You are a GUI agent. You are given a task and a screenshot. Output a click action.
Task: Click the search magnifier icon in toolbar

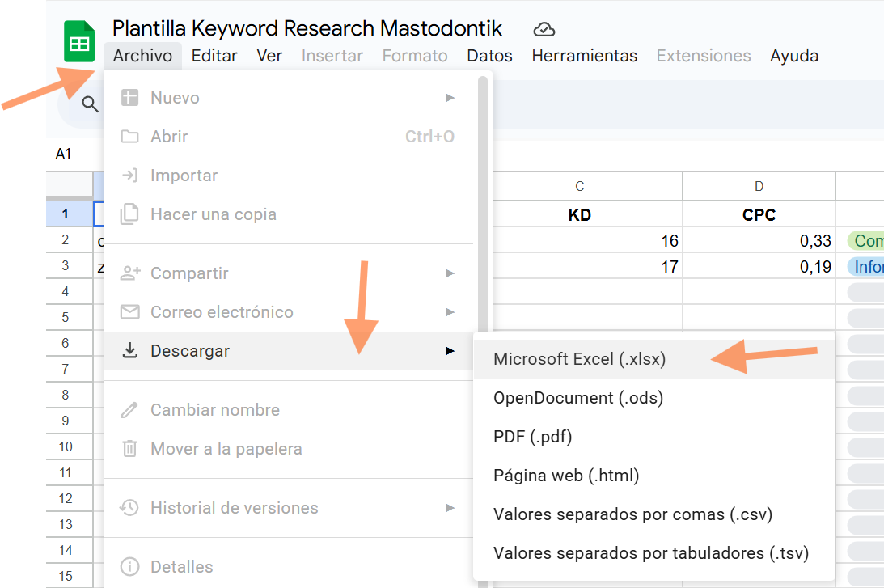(x=91, y=104)
